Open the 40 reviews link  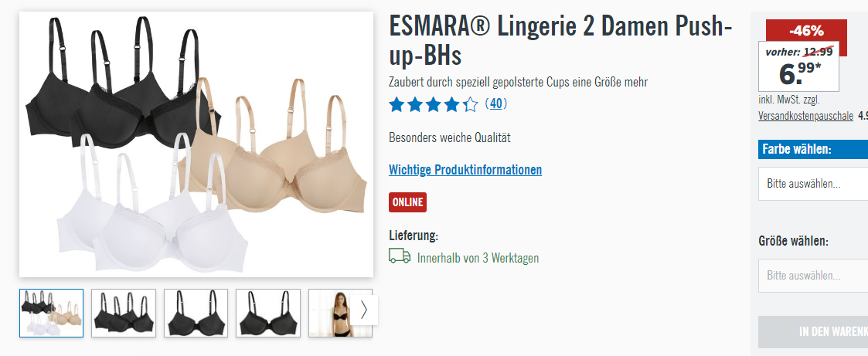495,103
